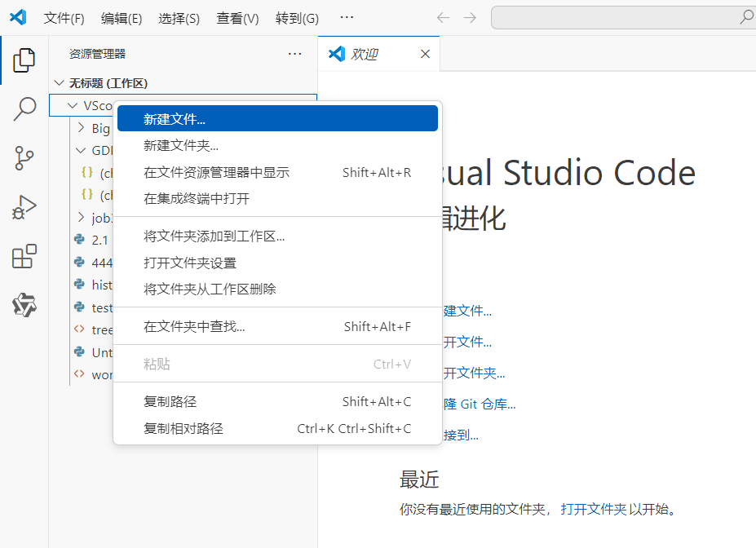Select 在集成终端中打开
Screen dimensions: 756x548
pos(278,199)
